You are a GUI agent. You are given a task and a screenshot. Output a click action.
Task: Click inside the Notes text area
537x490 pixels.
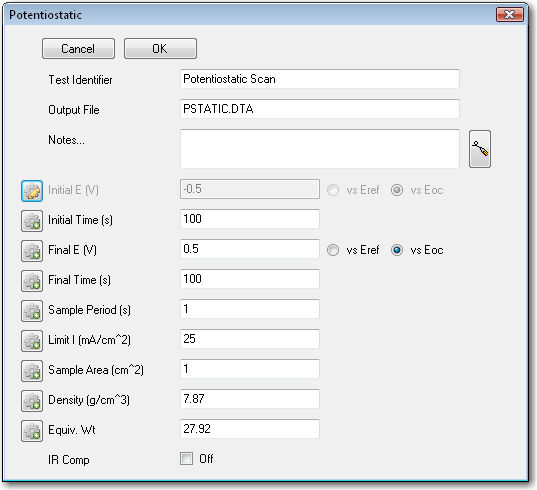[x=320, y=149]
